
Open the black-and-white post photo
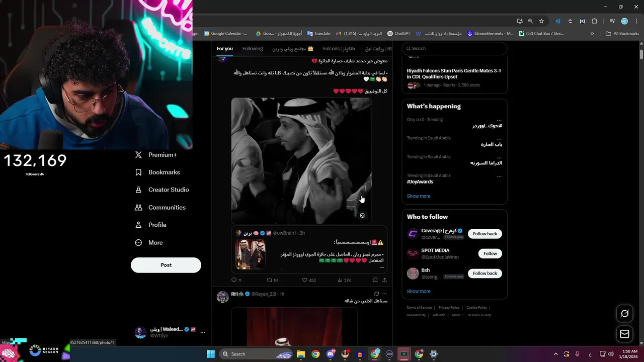point(301,161)
